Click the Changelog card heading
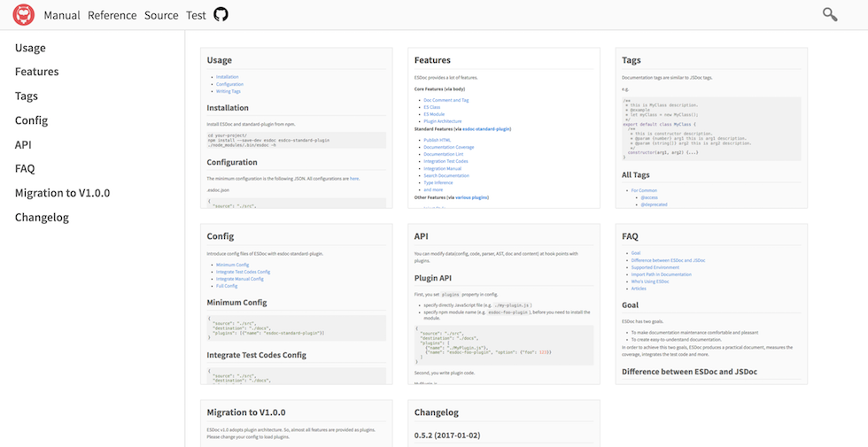 coord(437,412)
